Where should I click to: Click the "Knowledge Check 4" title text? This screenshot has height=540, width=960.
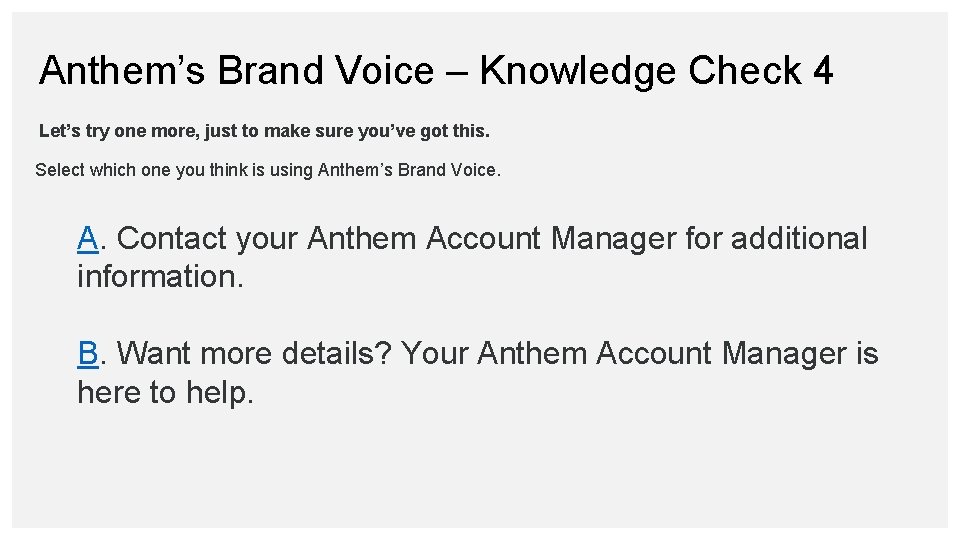pyautogui.click(x=656, y=71)
